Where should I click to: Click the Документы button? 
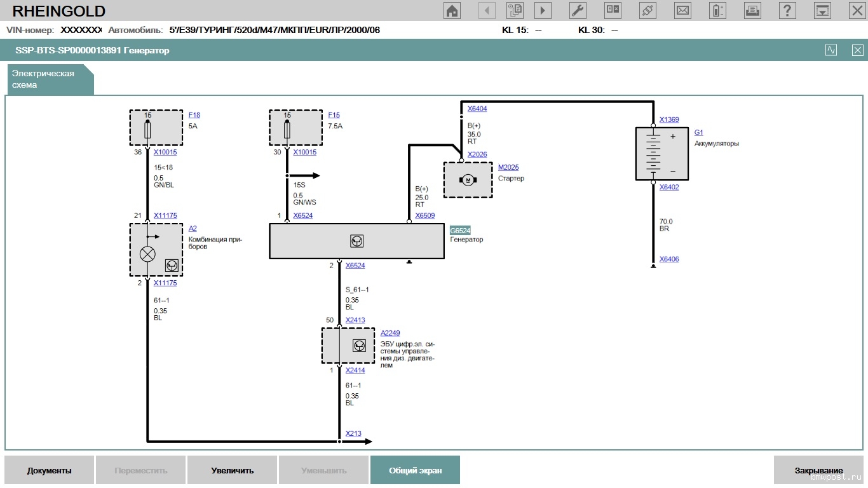click(x=50, y=471)
